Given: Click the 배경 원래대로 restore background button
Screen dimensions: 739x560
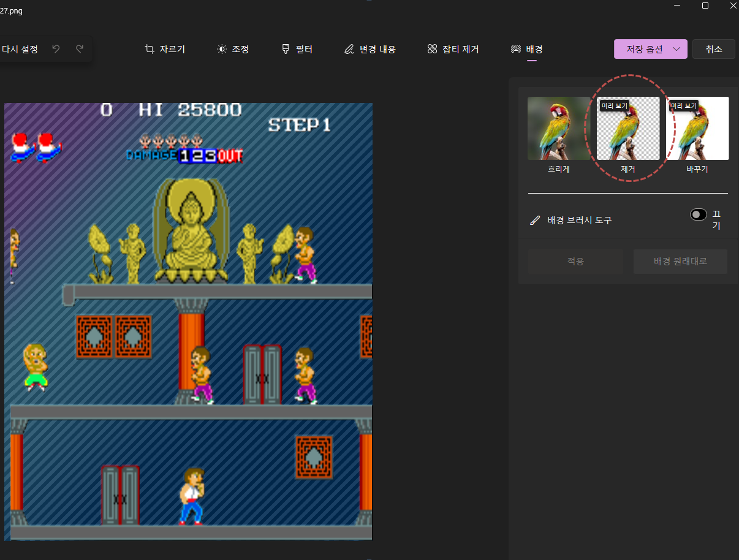Looking at the screenshot, I should pyautogui.click(x=680, y=261).
